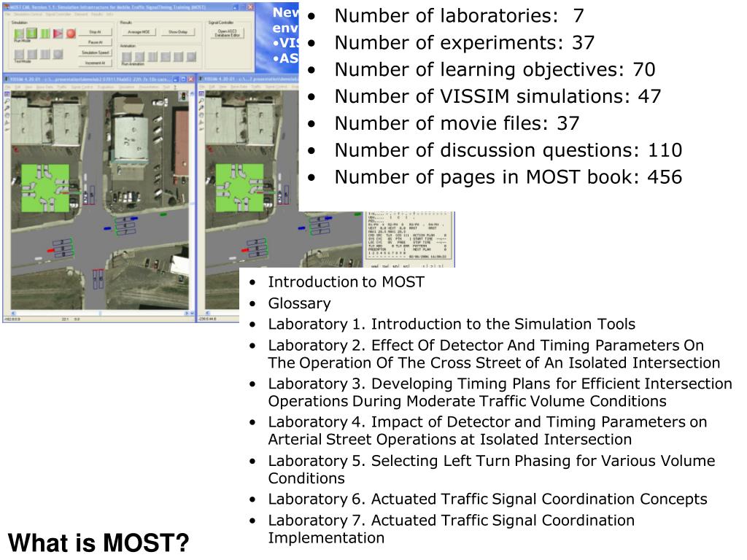Click the second gray Test Mode icon
Screen dimensions: 747x560
[x=32, y=54]
